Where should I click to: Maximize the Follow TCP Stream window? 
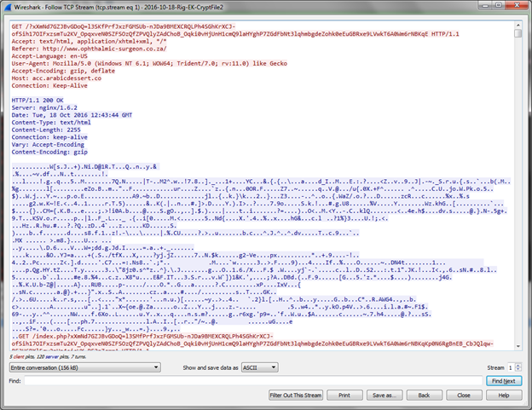499,5
